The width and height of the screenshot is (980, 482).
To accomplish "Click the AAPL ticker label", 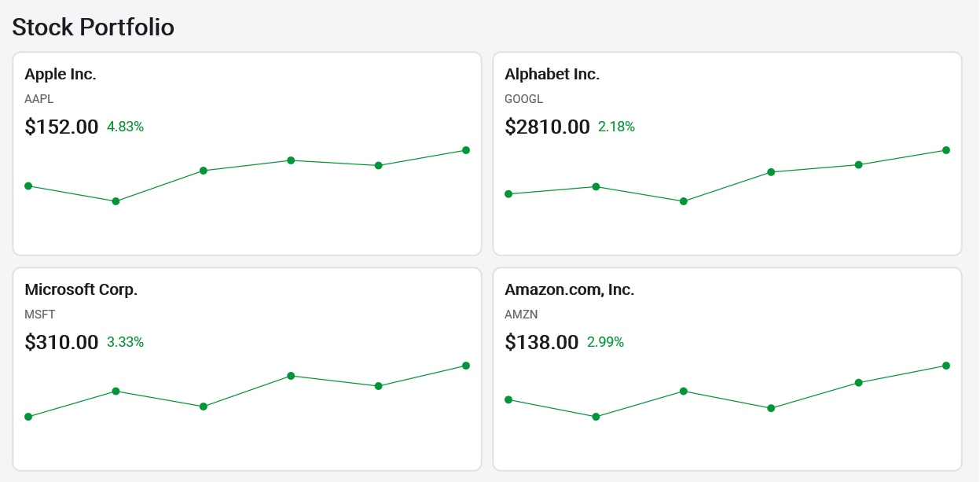I will click(38, 99).
